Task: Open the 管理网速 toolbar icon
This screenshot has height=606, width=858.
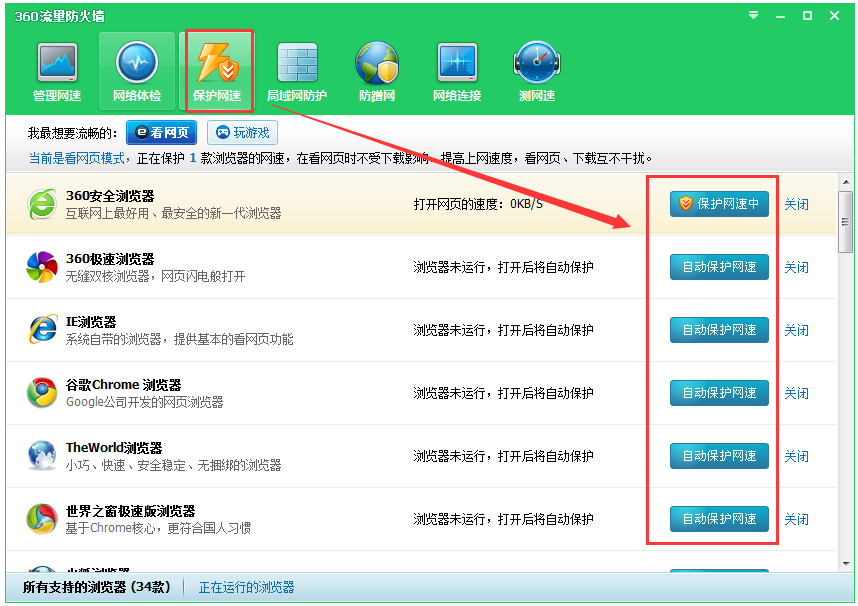Action: coord(57,72)
